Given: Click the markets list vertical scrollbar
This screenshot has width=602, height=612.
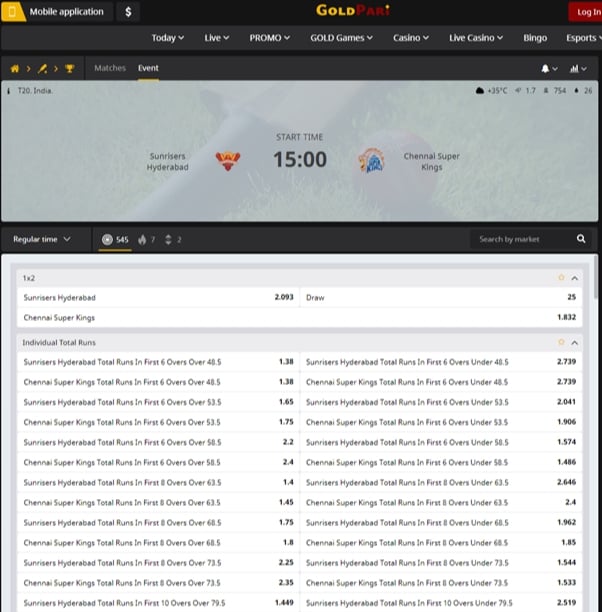Looking at the screenshot, I should pyautogui.click(x=596, y=277).
